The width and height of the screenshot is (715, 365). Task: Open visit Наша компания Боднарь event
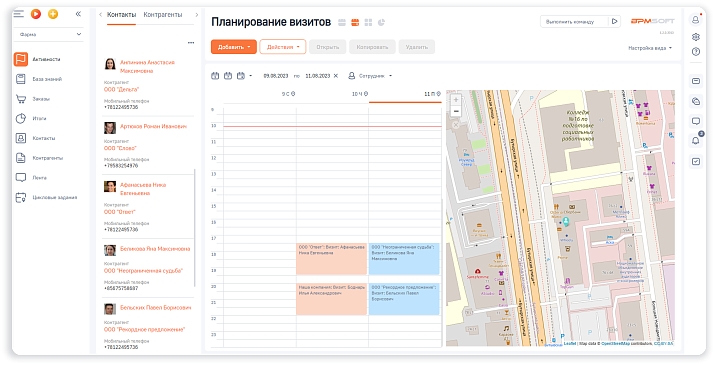332,299
